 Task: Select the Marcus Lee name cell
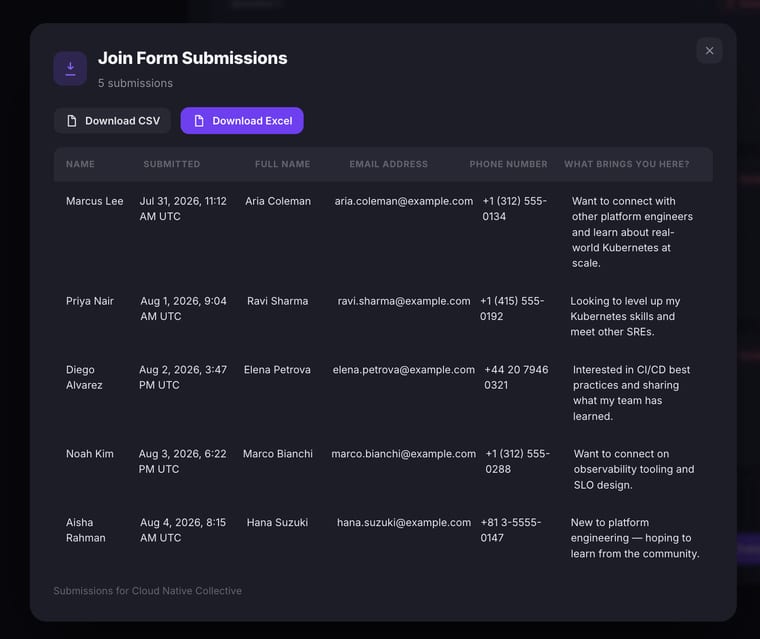(x=95, y=201)
